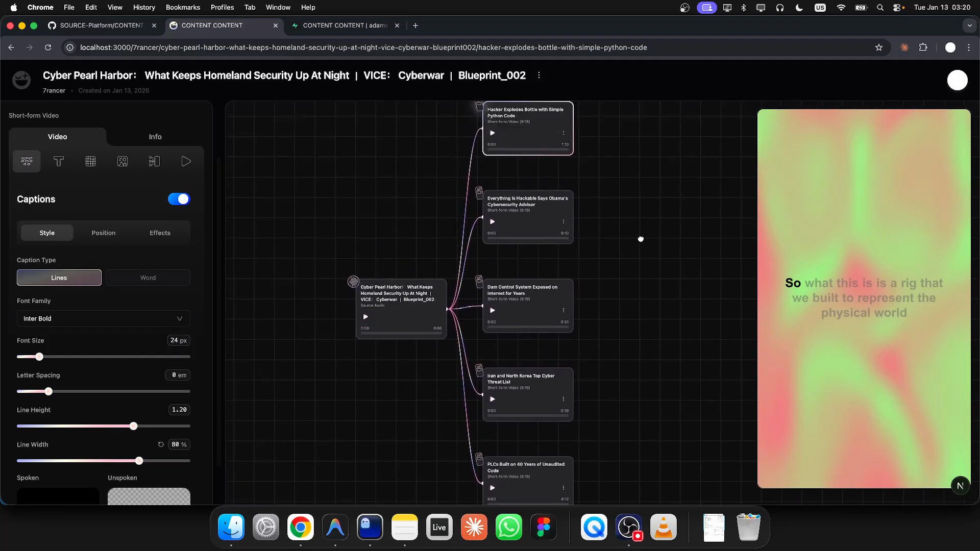Select the Effects captions sub-tab
Image resolution: width=980 pixels, height=551 pixels.
coord(160,233)
